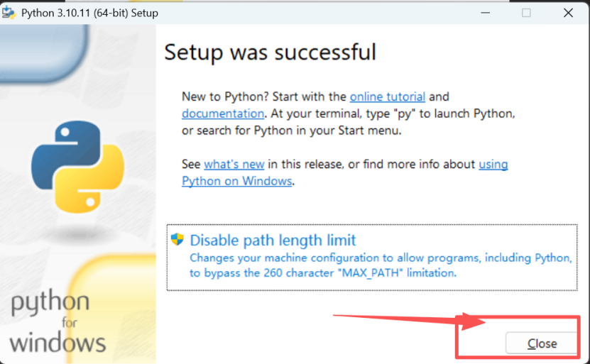Viewport: 590px width, 364px height.
Task: Open the documentation link
Action: [223, 114]
